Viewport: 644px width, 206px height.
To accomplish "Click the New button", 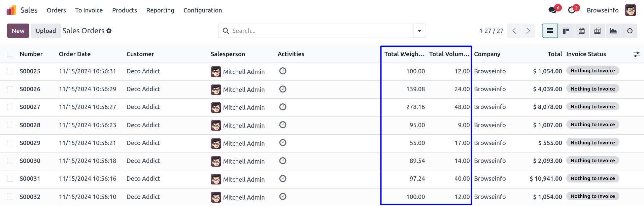I will pos(18,31).
